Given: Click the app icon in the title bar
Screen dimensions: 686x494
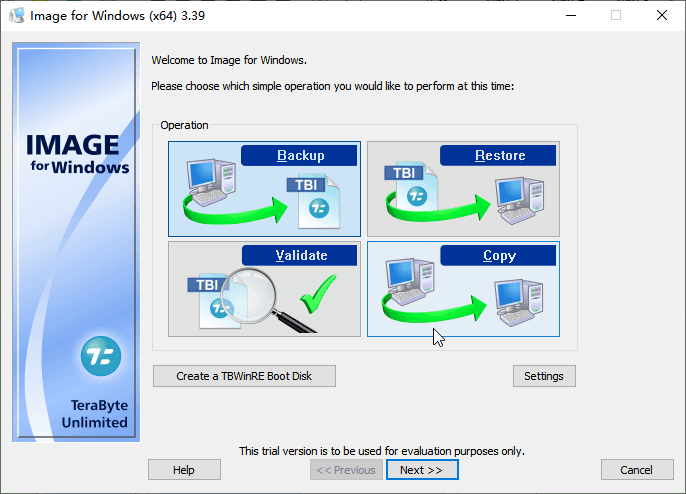Looking at the screenshot, I should click(17, 15).
